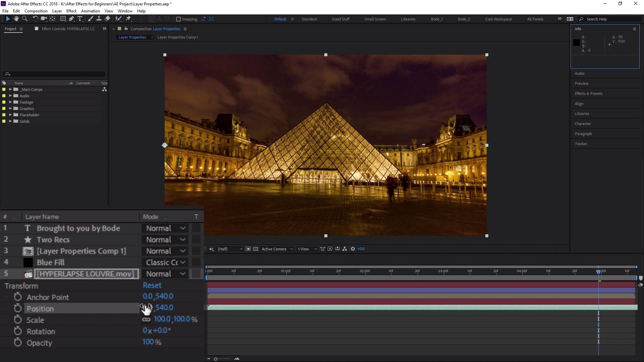
Task: Click the Opacity stopwatch icon
Action: point(18,343)
